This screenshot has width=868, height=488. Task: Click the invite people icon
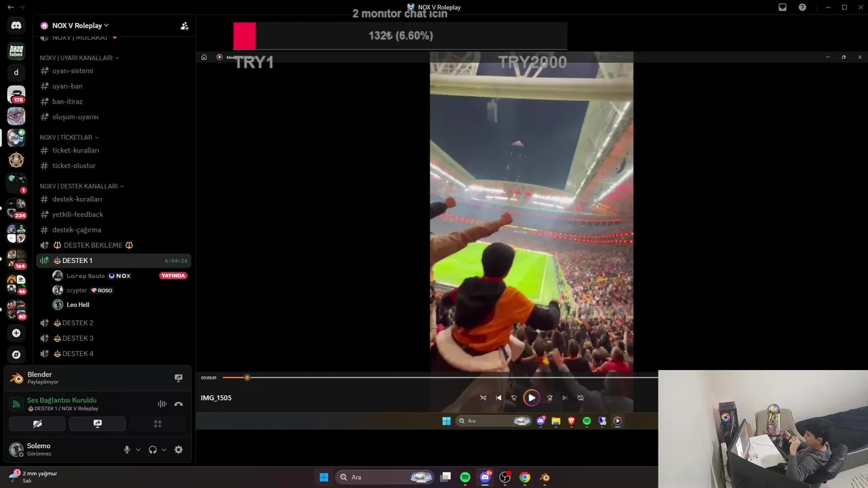pos(184,26)
